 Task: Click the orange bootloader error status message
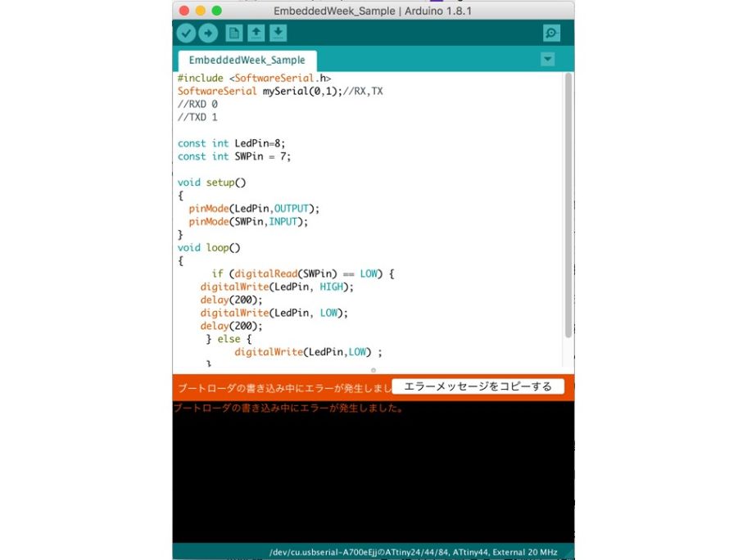pyautogui.click(x=284, y=388)
